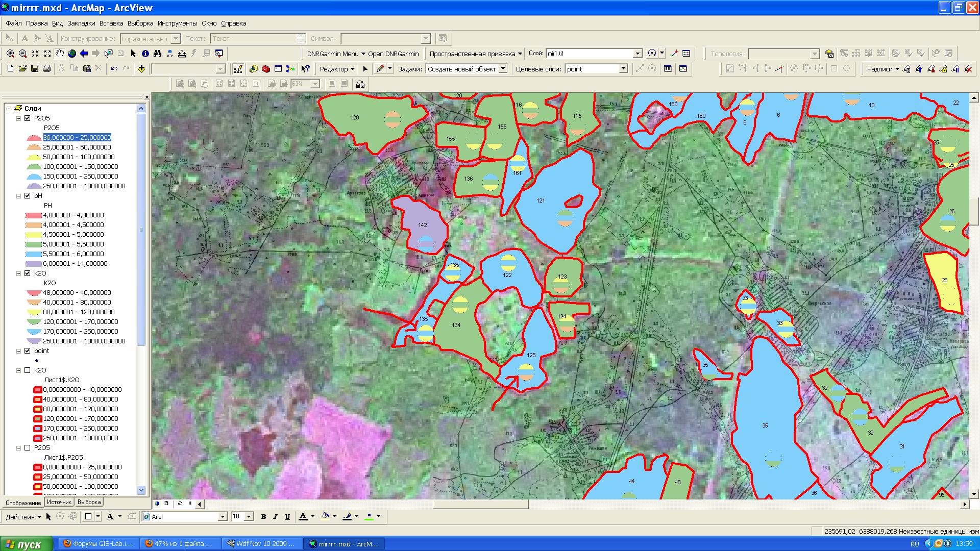The width and height of the screenshot is (980, 551).
Task: Click the Add Data button
Action: [x=141, y=69]
